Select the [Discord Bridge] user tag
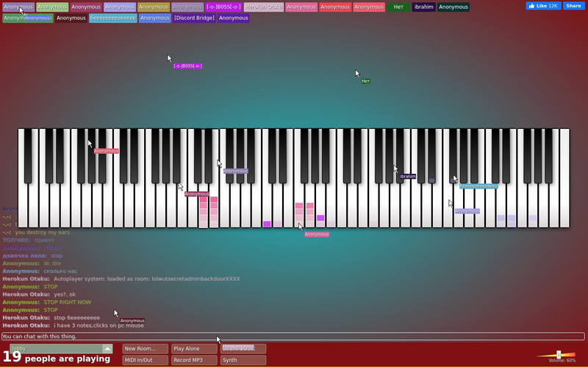 pos(194,18)
